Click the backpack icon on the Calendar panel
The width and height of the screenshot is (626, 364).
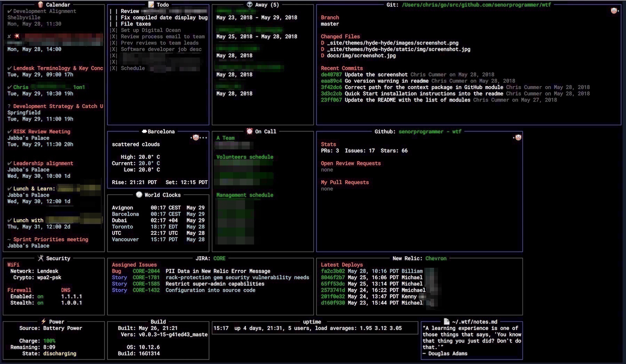(40, 5)
